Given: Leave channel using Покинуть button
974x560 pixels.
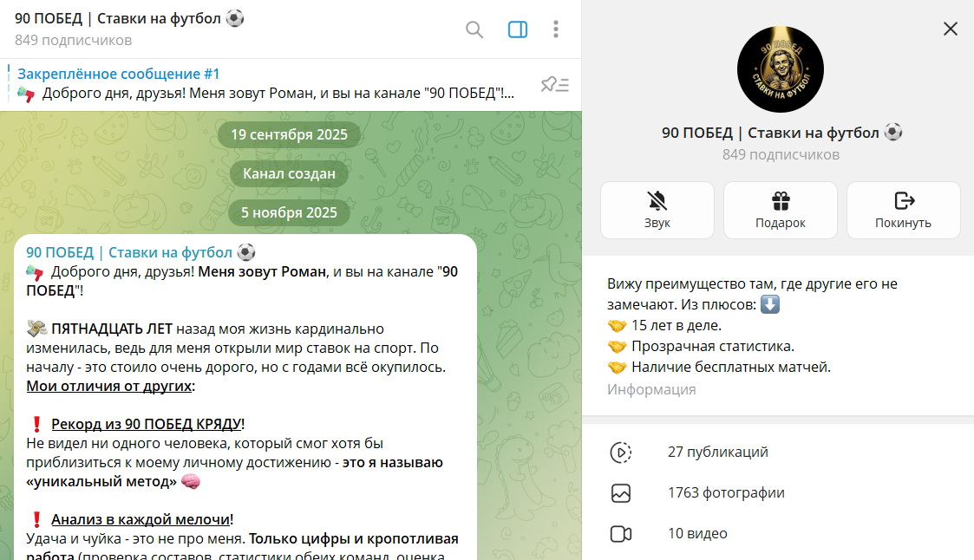Looking at the screenshot, I should 903,210.
